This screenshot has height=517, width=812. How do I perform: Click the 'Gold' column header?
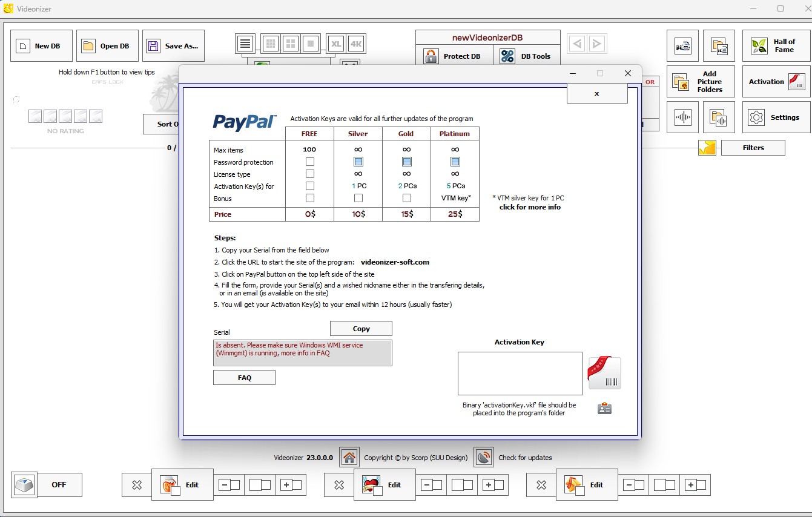[x=406, y=134]
